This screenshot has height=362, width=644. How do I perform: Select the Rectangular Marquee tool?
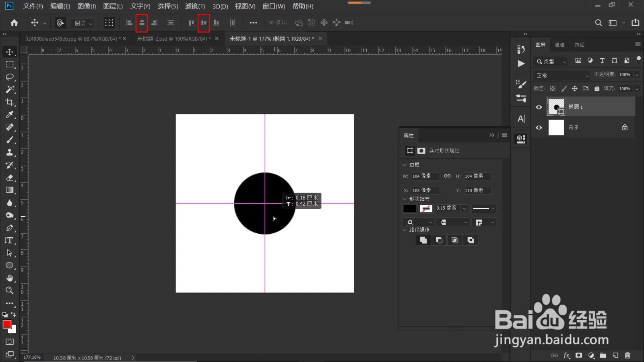[10, 64]
